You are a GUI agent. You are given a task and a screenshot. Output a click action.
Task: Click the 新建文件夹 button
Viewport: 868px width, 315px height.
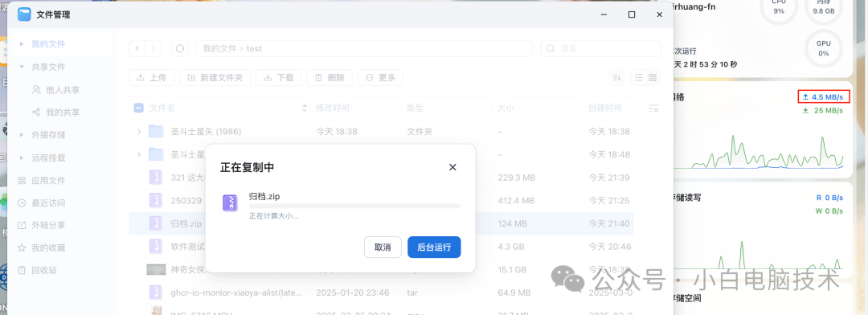215,77
